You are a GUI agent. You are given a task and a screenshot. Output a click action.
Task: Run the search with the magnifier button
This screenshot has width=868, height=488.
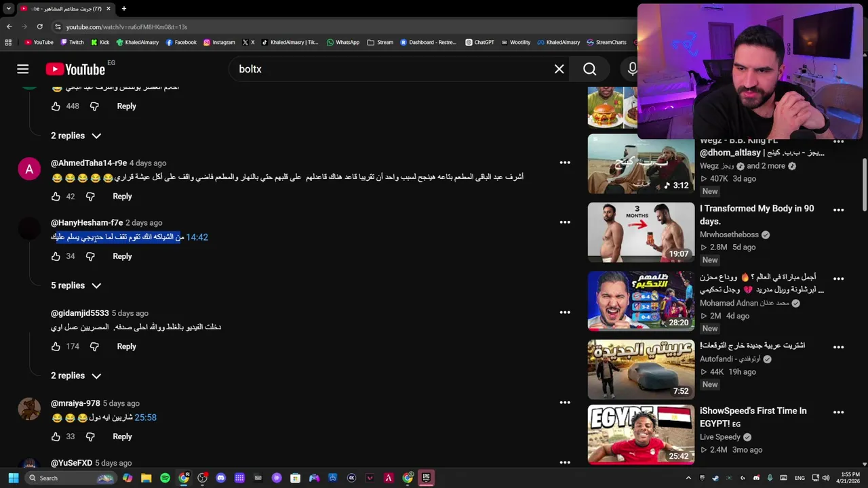point(589,69)
